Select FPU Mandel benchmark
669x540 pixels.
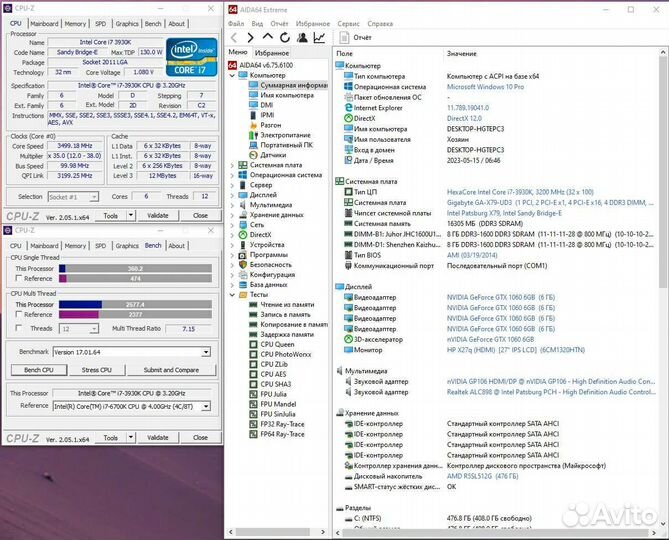click(x=278, y=404)
